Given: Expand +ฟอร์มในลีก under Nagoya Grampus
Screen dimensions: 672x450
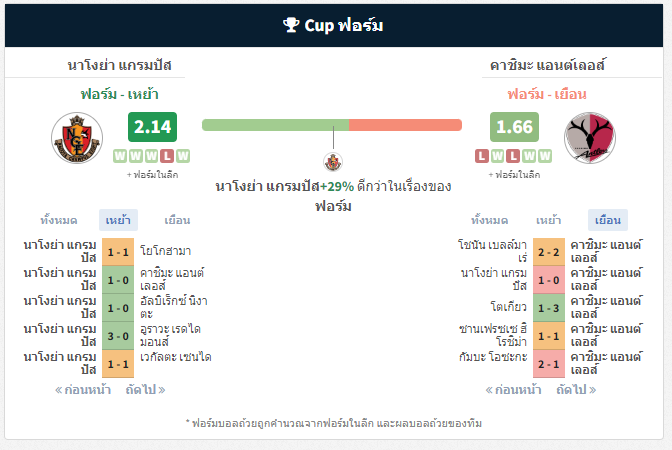Looking at the screenshot, I should [153, 175].
